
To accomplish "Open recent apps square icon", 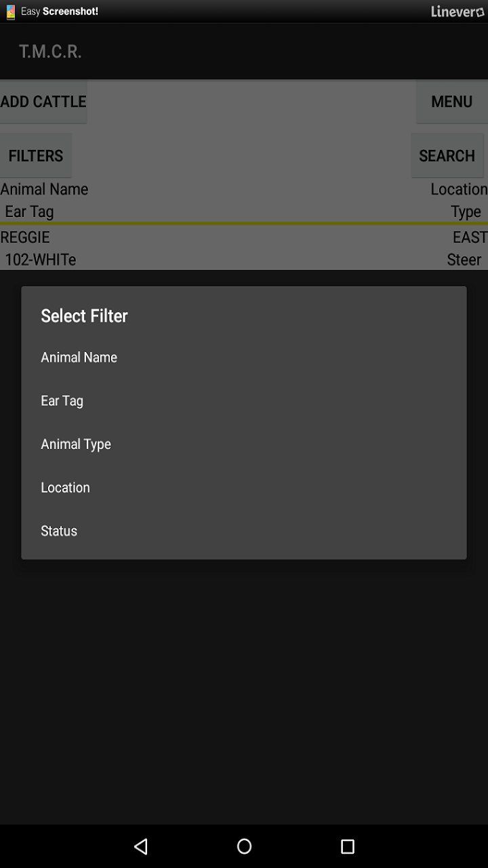I will coord(347,846).
